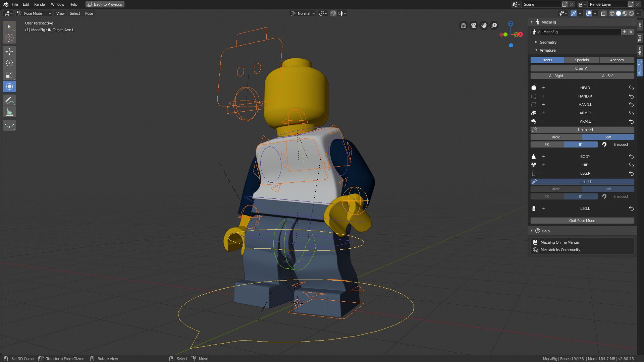644x362 pixels.
Task: Open MecaFig Online Manual link
Action: tap(560, 242)
